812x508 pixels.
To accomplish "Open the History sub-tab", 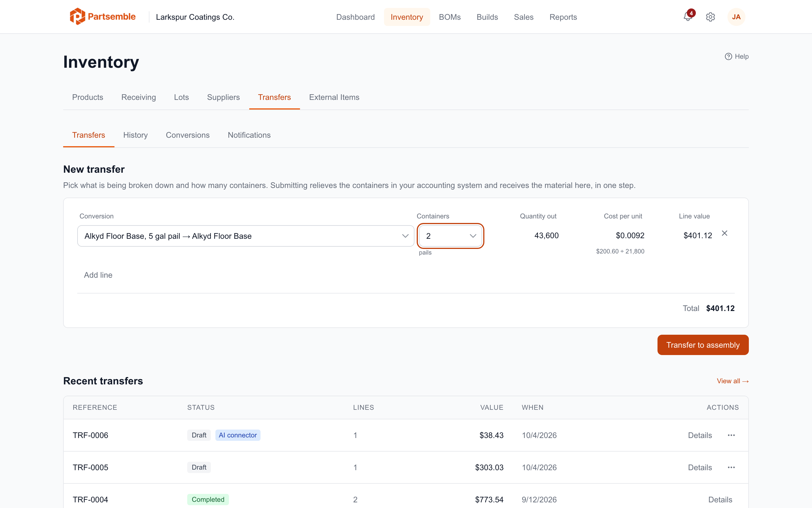I will [x=135, y=135].
